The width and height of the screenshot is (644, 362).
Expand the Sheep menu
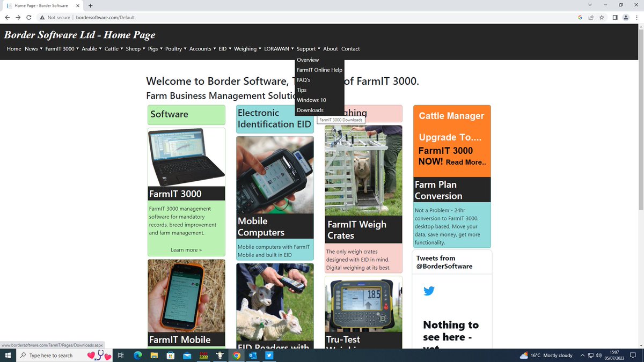click(136, 49)
